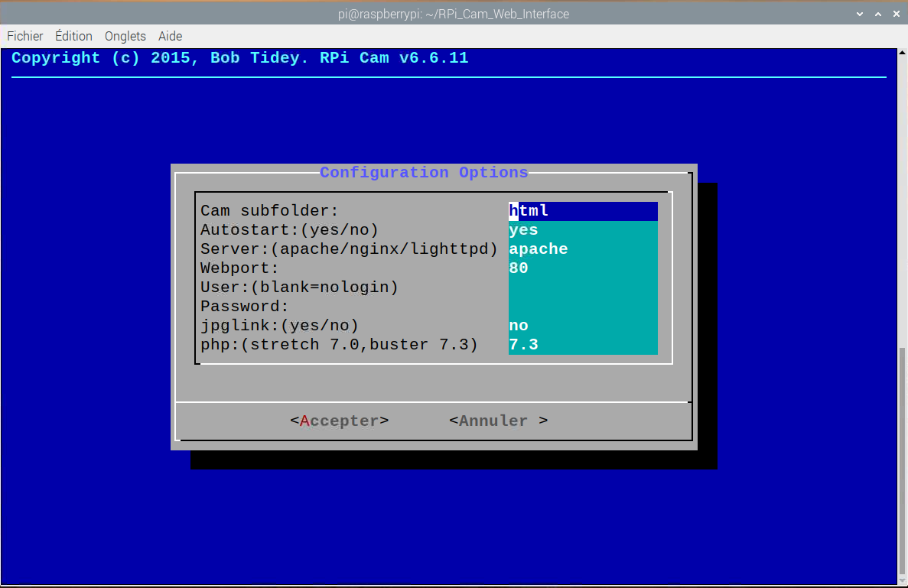Click the 'jpglink:(yes/no)' label
Image resolution: width=908 pixels, height=588 pixels.
[280, 325]
